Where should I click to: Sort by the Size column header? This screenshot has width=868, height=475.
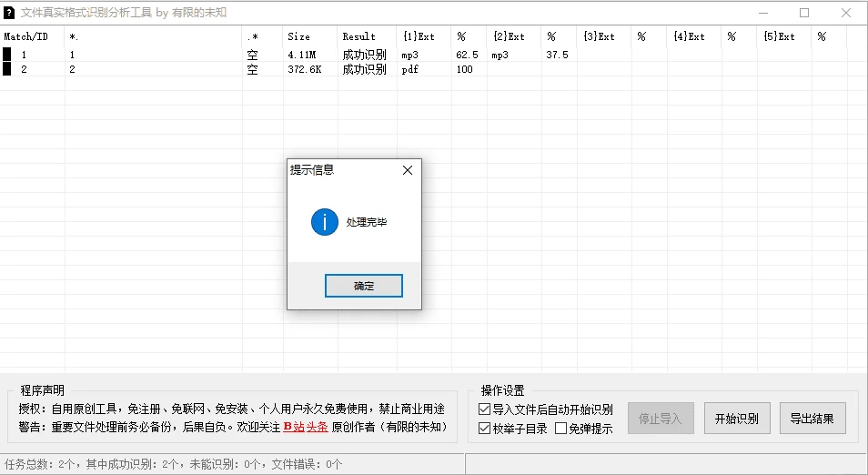pyautogui.click(x=298, y=36)
